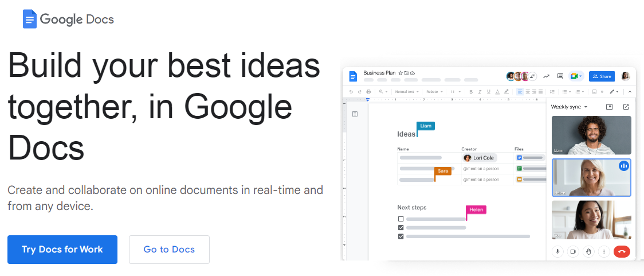Image resolution: width=644 pixels, height=276 pixels.
Task: Select Liam's video thumbnail
Action: (x=591, y=135)
